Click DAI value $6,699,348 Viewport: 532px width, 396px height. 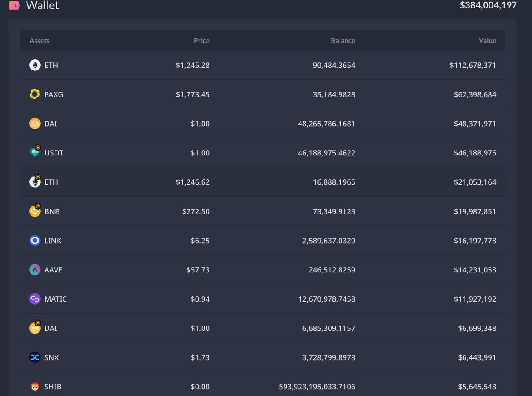coord(477,328)
